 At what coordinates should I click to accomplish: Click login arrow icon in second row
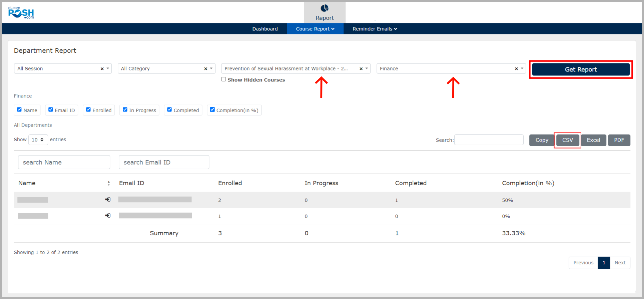tap(107, 216)
